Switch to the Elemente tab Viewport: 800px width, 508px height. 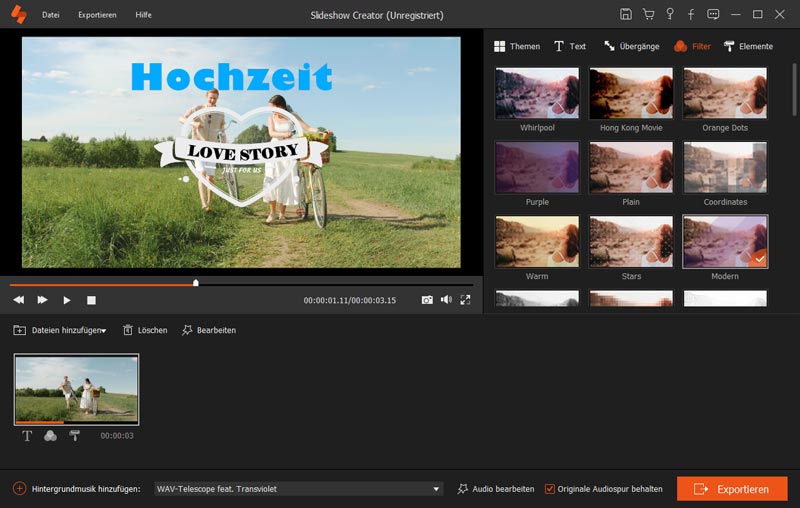tap(748, 46)
